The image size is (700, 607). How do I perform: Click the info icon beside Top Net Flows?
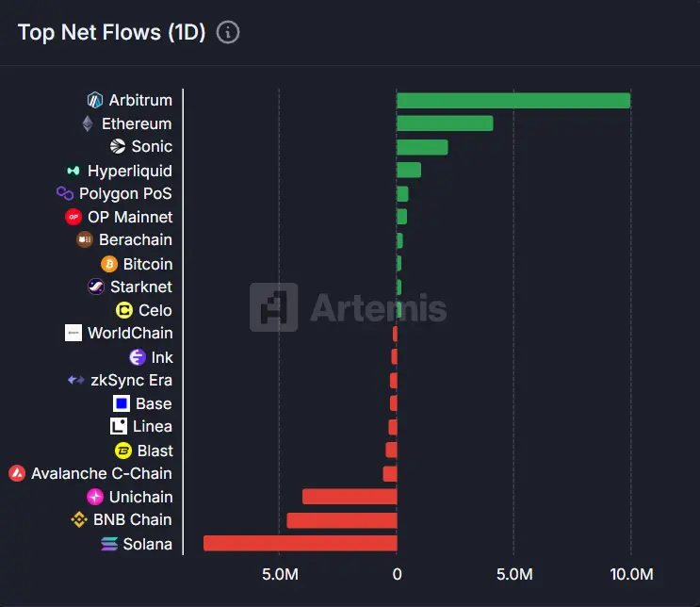228,33
